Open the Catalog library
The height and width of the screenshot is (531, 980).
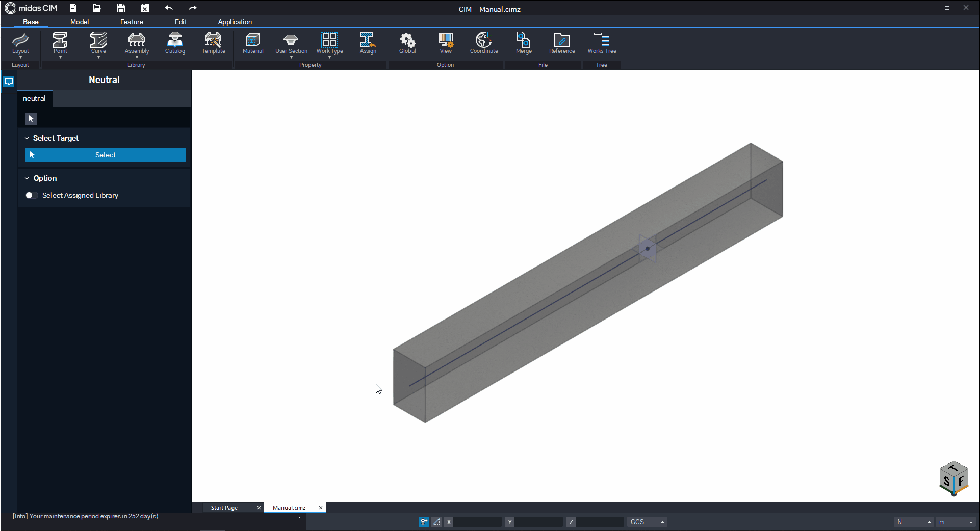(x=175, y=43)
